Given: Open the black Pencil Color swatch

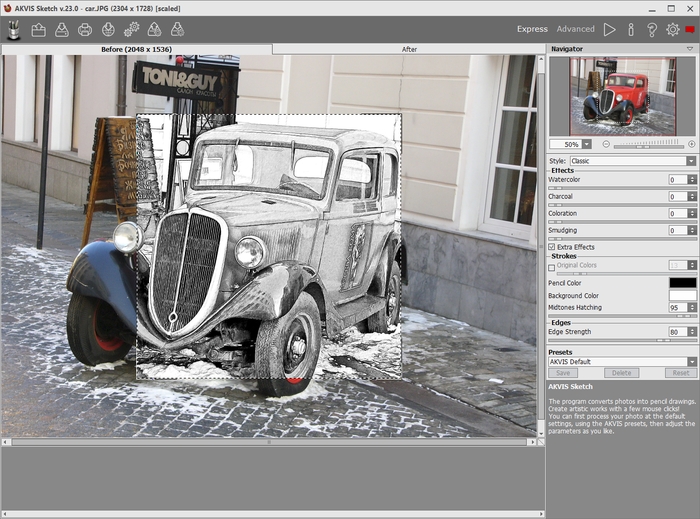Looking at the screenshot, I should [x=683, y=282].
